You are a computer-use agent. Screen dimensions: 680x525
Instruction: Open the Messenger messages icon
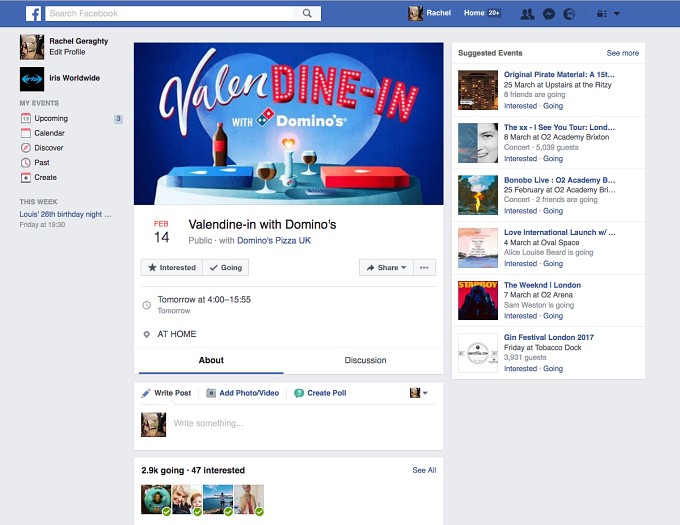(x=549, y=14)
